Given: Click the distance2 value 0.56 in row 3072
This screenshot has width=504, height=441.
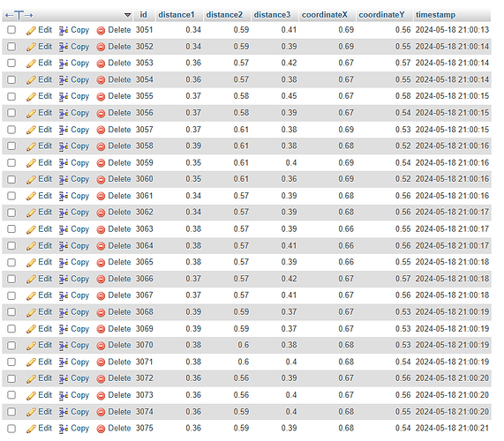Looking at the screenshot, I should [x=241, y=378].
